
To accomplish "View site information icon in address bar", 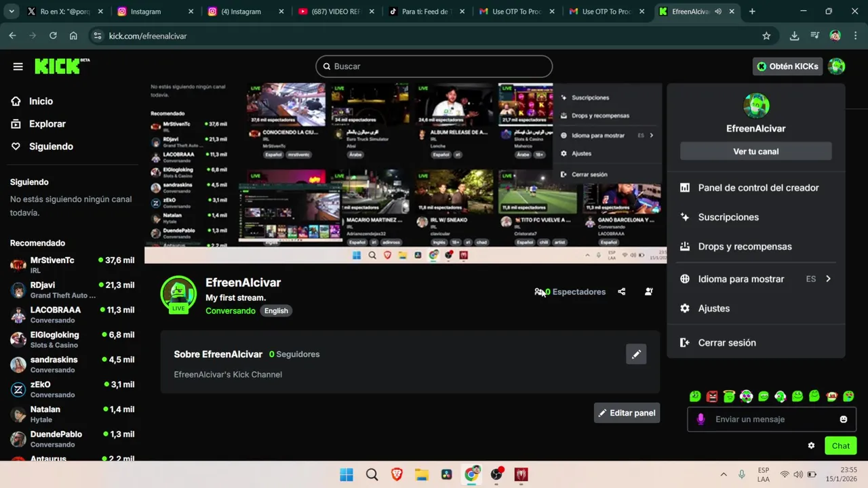I will tap(97, 36).
